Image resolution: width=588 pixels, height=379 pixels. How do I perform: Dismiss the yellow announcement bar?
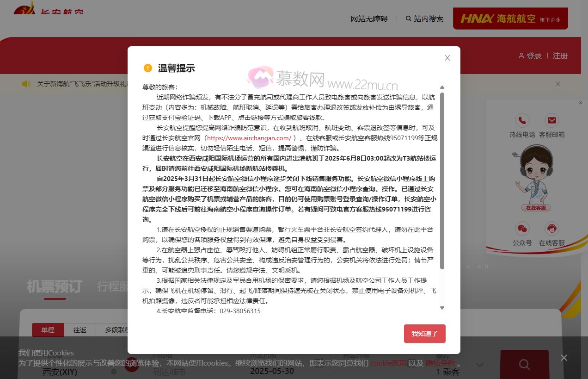(558, 84)
